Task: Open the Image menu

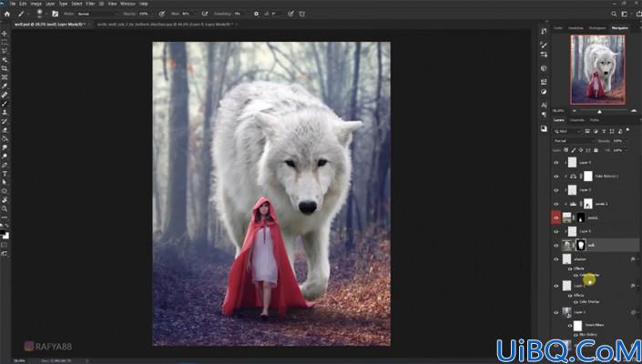Action: coord(36,4)
